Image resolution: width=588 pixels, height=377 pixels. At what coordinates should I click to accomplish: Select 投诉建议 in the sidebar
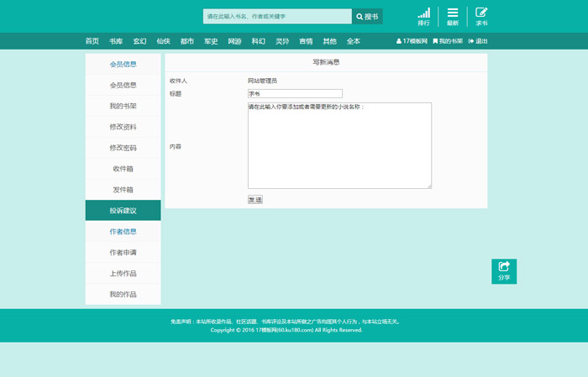click(123, 211)
